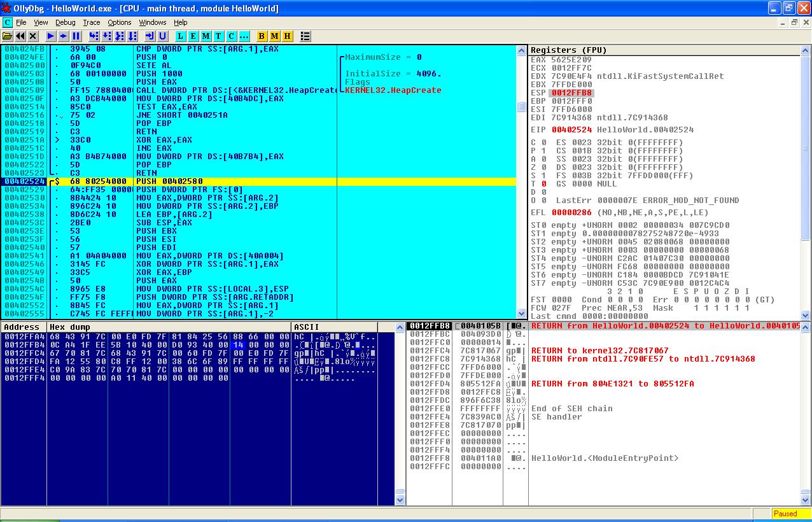Click Execute till user code icon
Screen dimensions: 812x522
point(163,36)
